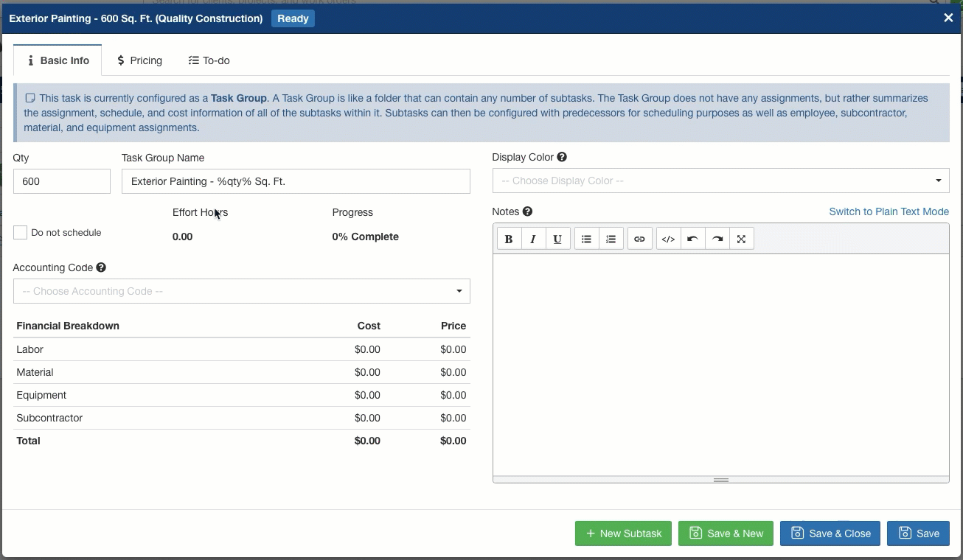Switch to the To-do tab
Image resolution: width=963 pixels, height=560 pixels.
tap(209, 60)
